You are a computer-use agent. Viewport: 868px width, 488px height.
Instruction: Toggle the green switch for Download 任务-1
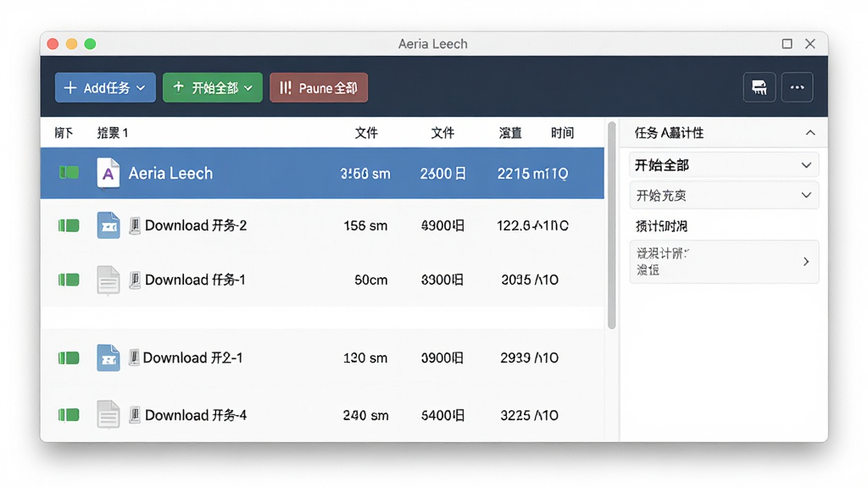pyautogui.click(x=69, y=280)
